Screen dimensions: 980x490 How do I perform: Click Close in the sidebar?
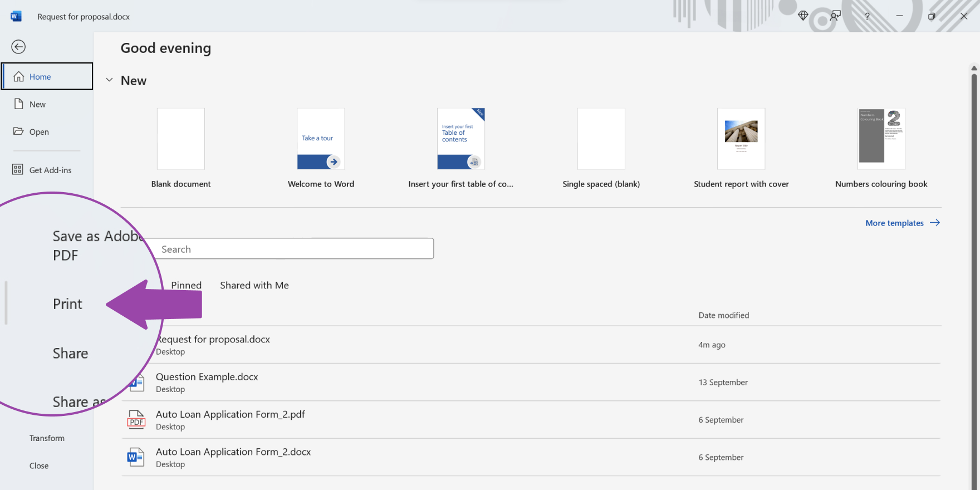(39, 465)
